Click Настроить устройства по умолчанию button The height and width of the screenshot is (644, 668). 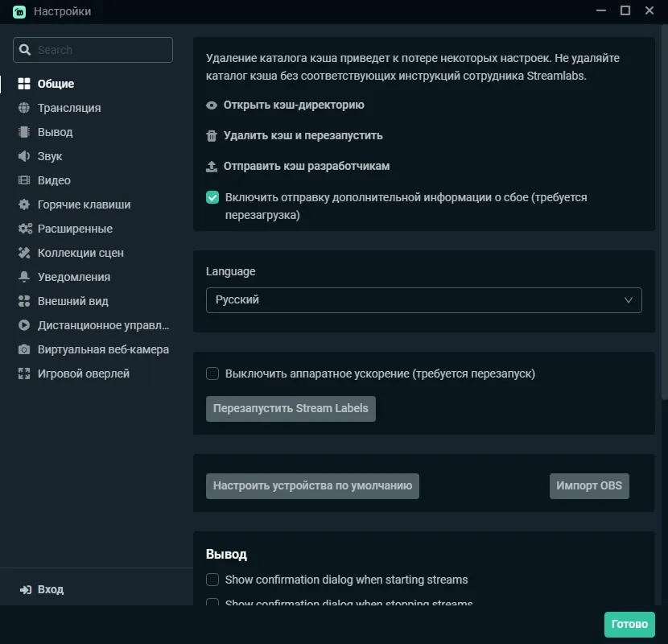[312, 486]
